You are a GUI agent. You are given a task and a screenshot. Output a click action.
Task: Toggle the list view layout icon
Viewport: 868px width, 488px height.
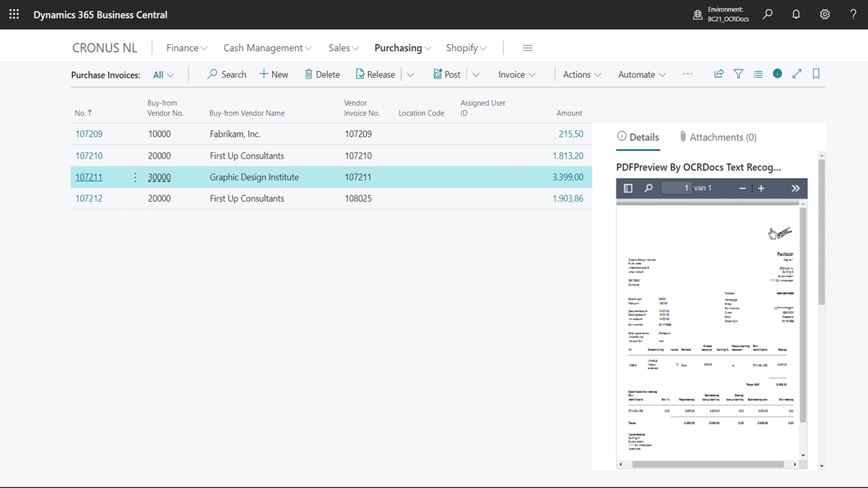(x=758, y=74)
